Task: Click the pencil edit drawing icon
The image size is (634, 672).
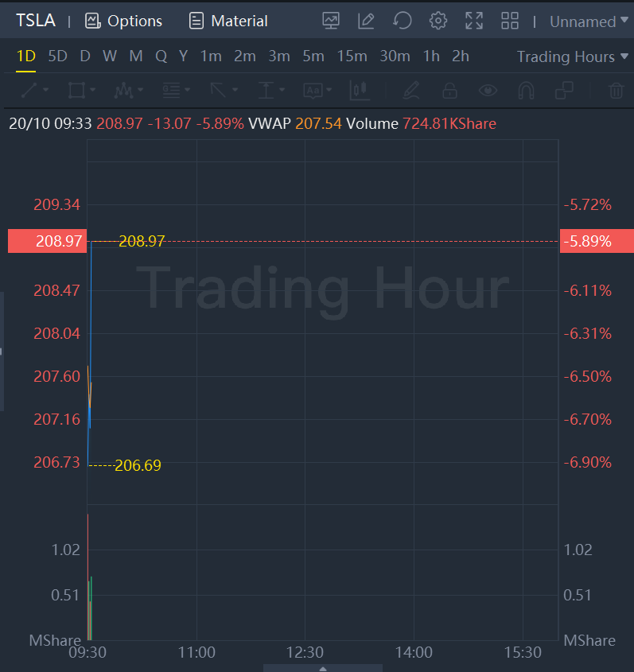Action: (366, 21)
